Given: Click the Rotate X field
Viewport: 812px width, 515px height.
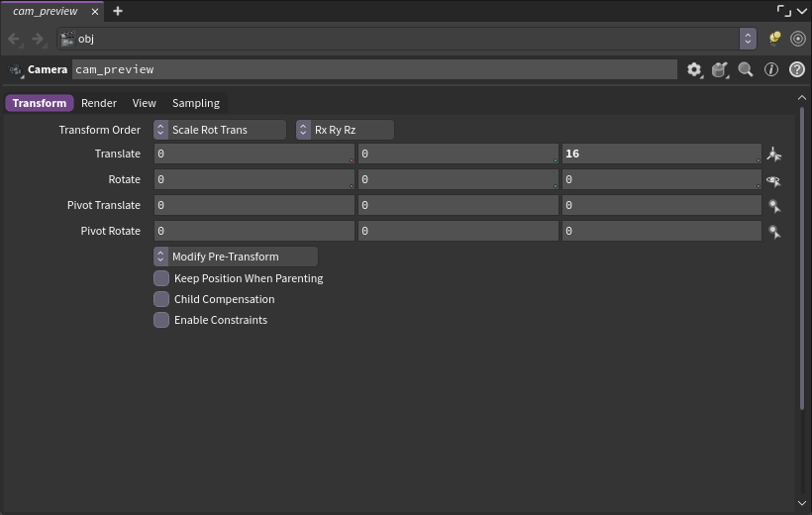Looking at the screenshot, I should 254,179.
